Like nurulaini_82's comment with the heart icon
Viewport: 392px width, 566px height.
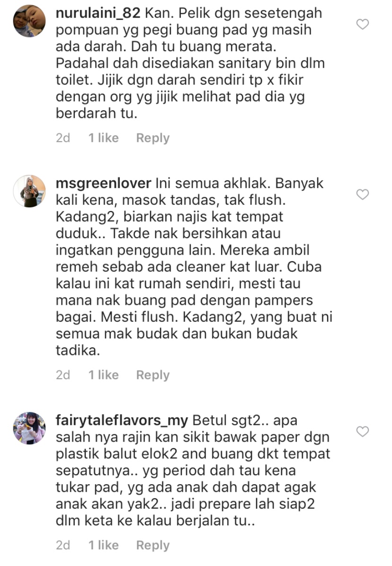[x=362, y=24]
